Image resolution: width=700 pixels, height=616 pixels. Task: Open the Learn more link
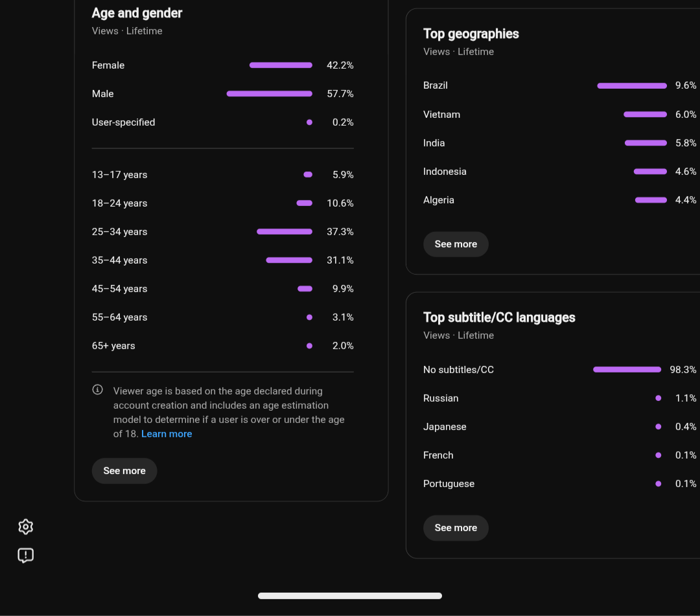click(167, 434)
